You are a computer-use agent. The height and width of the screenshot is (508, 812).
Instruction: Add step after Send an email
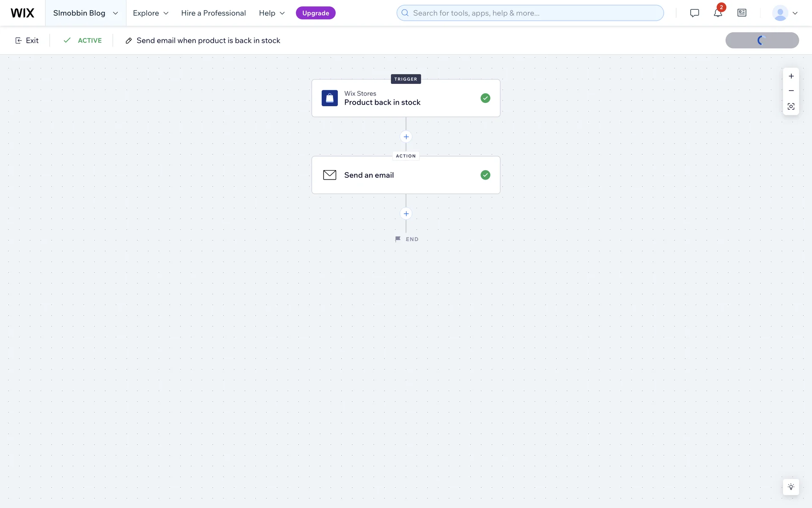(406, 214)
